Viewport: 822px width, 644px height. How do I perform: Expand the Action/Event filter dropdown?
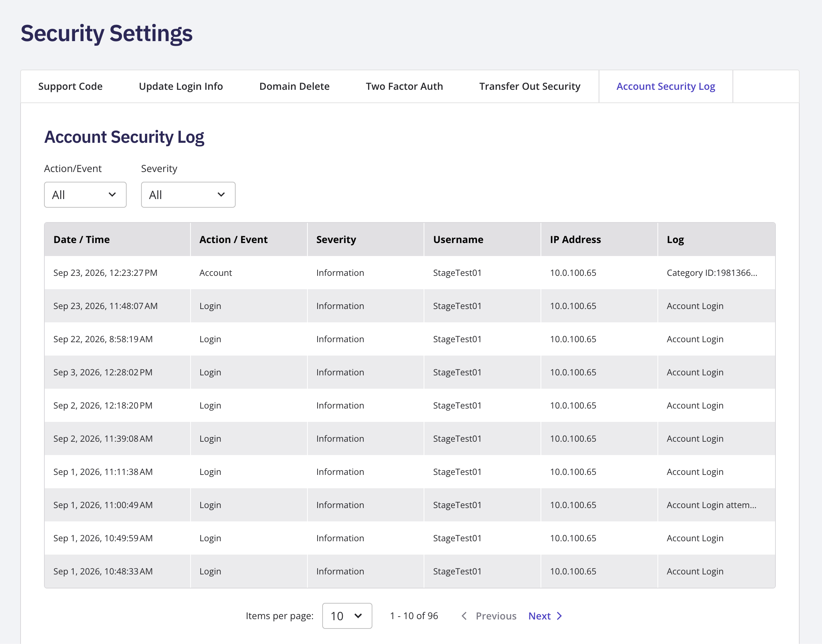tap(85, 195)
